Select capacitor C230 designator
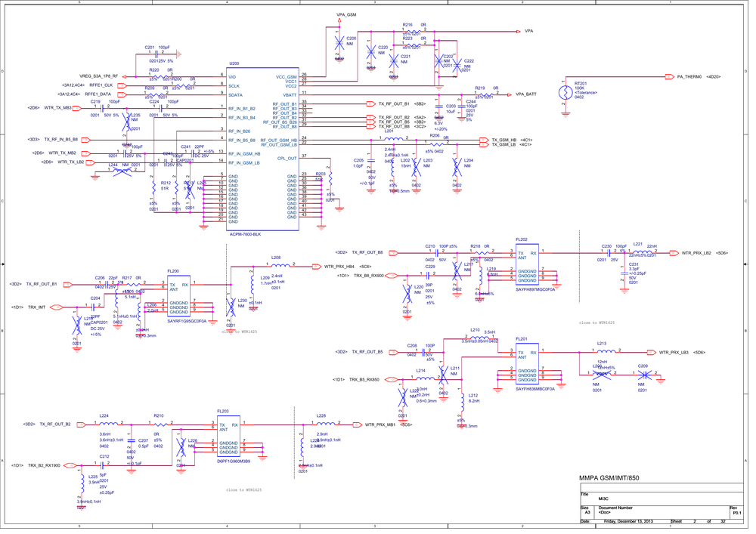Screen dimensions: 756x534 [606, 246]
